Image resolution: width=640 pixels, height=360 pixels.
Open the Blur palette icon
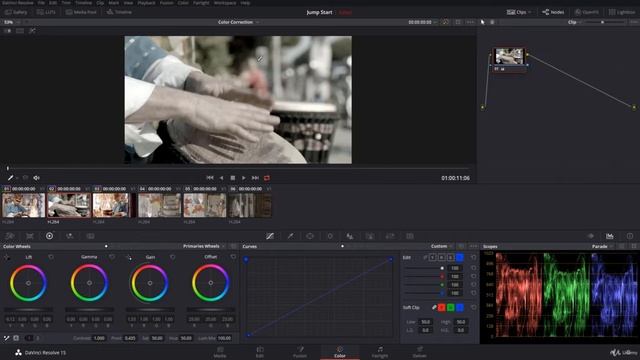[x=350, y=236]
